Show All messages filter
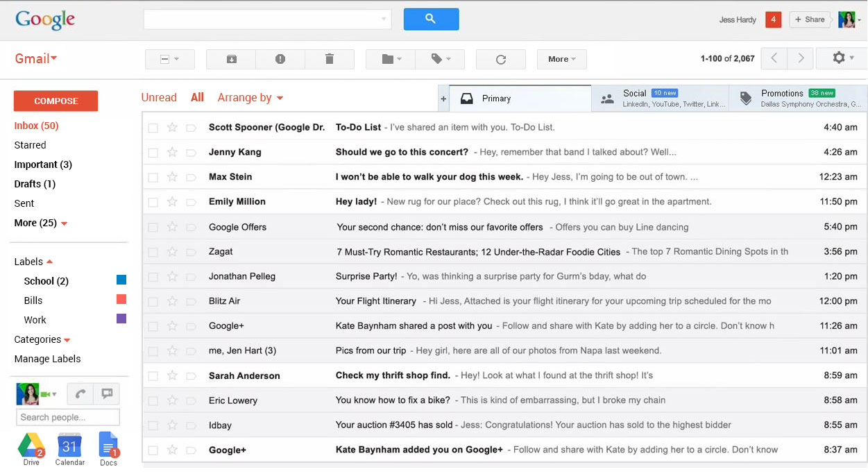868x474 pixels. pyautogui.click(x=197, y=98)
